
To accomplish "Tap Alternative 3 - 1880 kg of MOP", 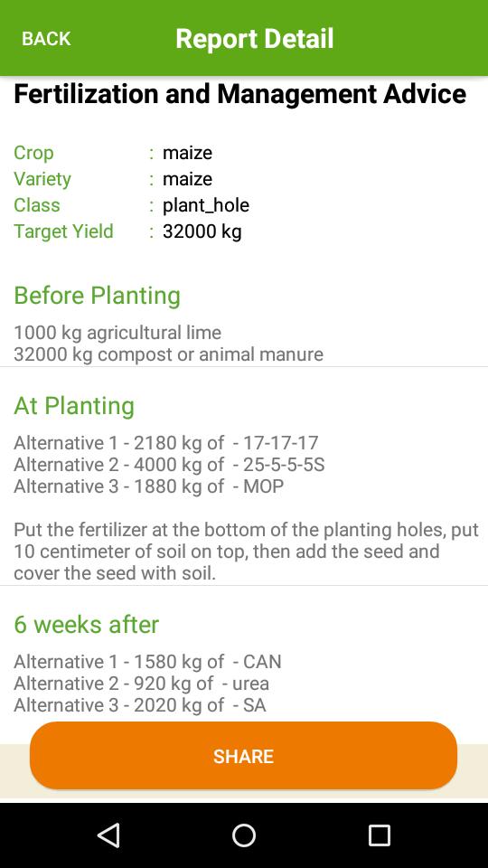I will [149, 486].
